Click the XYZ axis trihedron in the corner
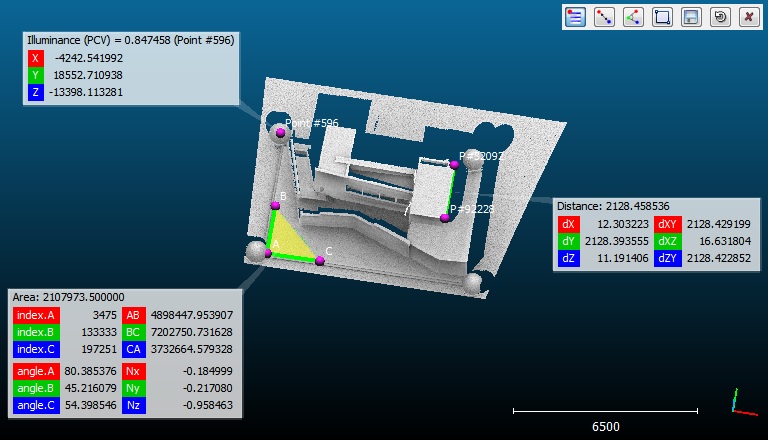Viewport: 768px width, 440px height. click(744, 403)
